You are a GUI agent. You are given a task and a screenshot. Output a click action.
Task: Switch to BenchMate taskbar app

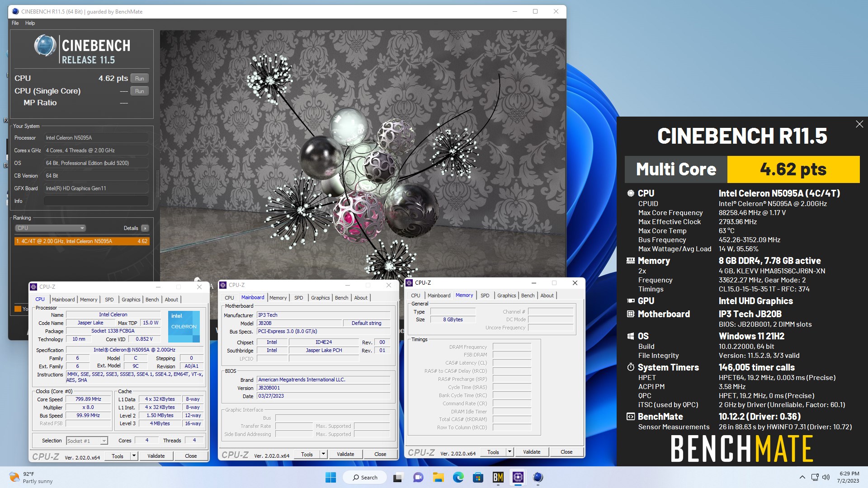(498, 478)
